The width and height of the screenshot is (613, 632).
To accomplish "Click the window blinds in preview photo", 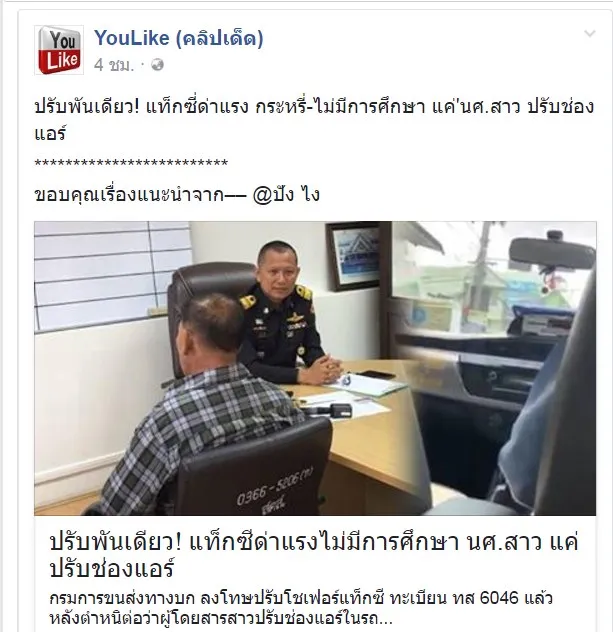I will [x=112, y=276].
